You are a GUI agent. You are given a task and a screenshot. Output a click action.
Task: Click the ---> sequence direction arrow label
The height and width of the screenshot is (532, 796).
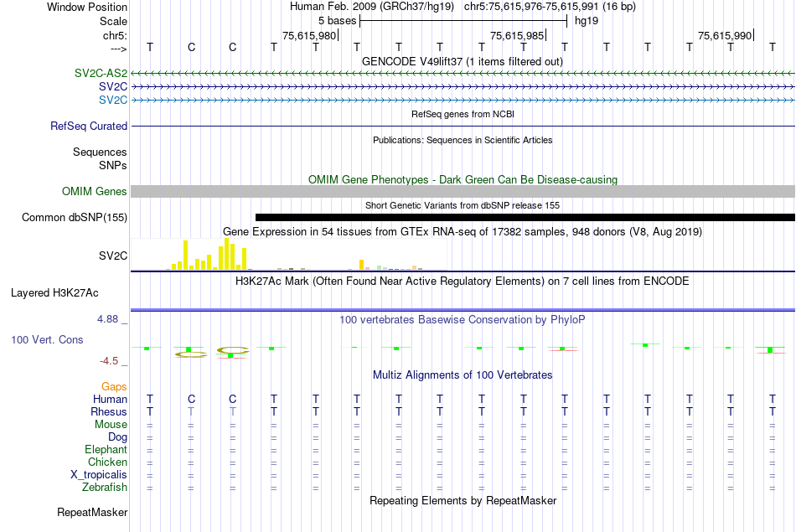point(119,49)
